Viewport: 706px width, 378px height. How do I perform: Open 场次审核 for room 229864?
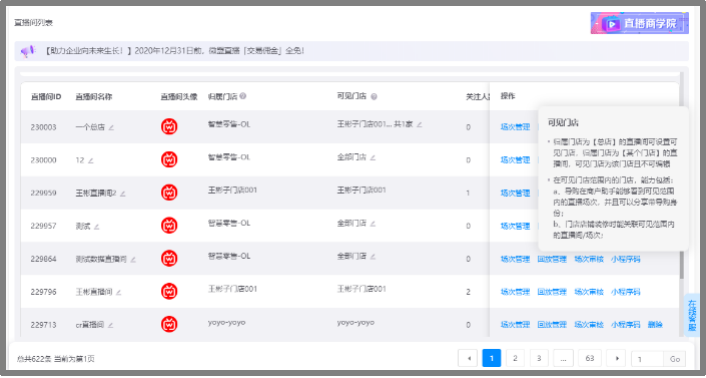pyautogui.click(x=589, y=259)
